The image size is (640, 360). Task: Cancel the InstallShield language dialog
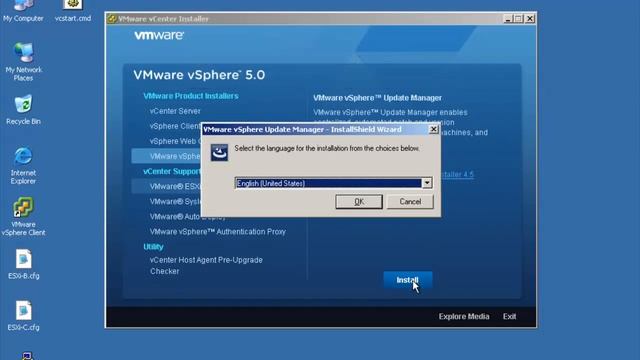click(x=410, y=202)
